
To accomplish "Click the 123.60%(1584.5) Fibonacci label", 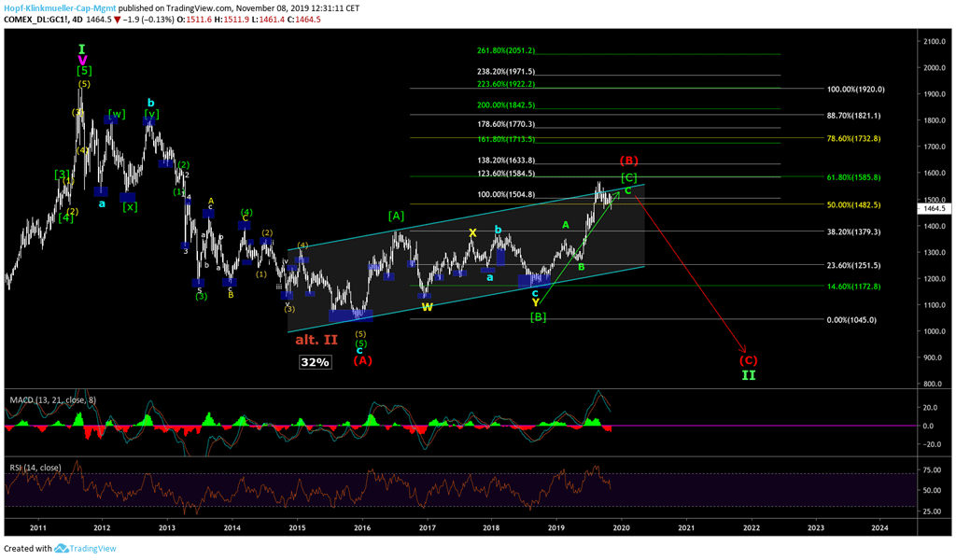I will 506,174.
